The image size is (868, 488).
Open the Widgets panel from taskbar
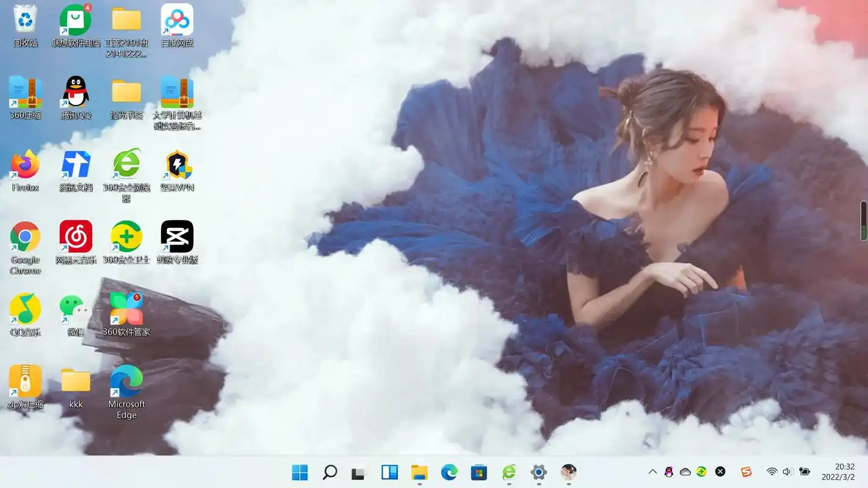coord(389,472)
